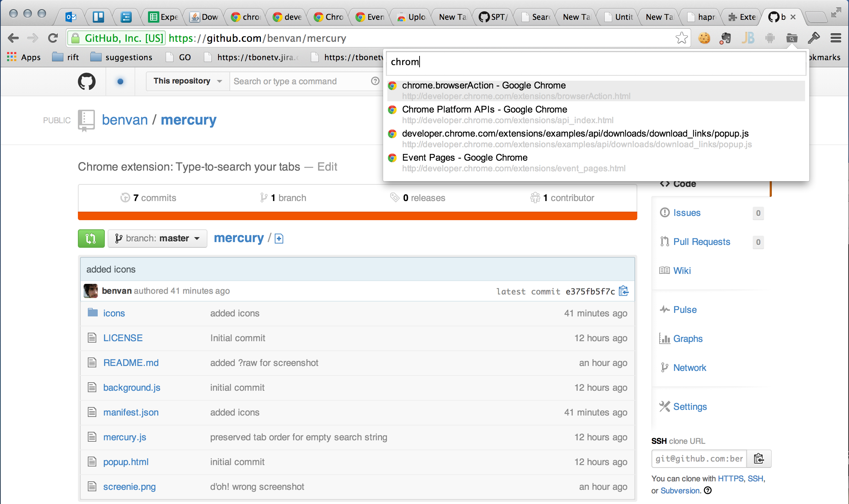
Task: Switch to the Expe spreadsheet tab
Action: (163, 17)
